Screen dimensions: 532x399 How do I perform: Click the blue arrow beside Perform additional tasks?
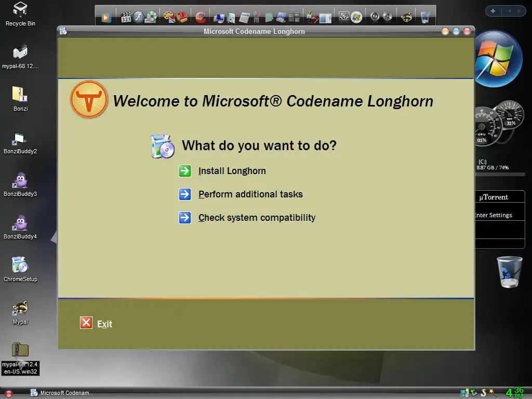pyautogui.click(x=185, y=194)
